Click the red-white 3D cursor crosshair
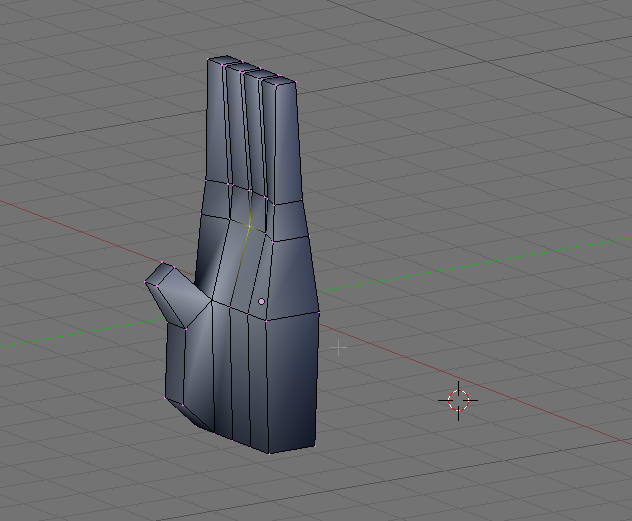 (x=458, y=401)
